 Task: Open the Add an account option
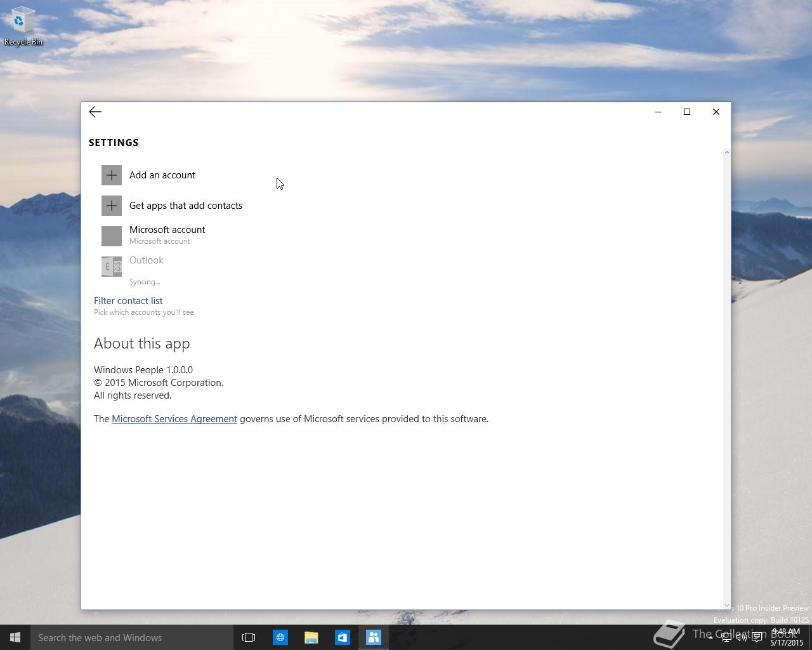point(162,175)
